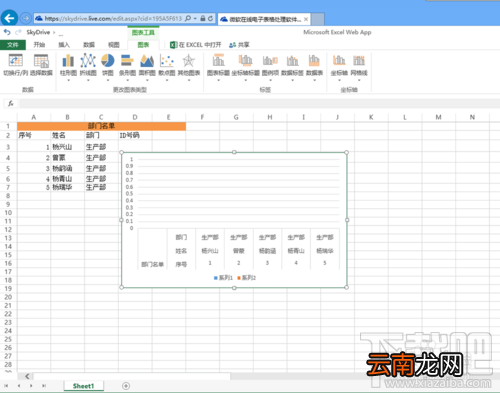Screen dimensions: 500x393
Task: Choose the Column chart (柱形图) icon
Action: click(68, 61)
